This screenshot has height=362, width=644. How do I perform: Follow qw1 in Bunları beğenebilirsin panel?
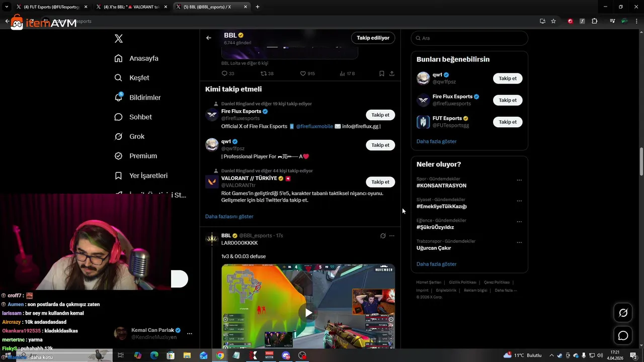[508, 78]
